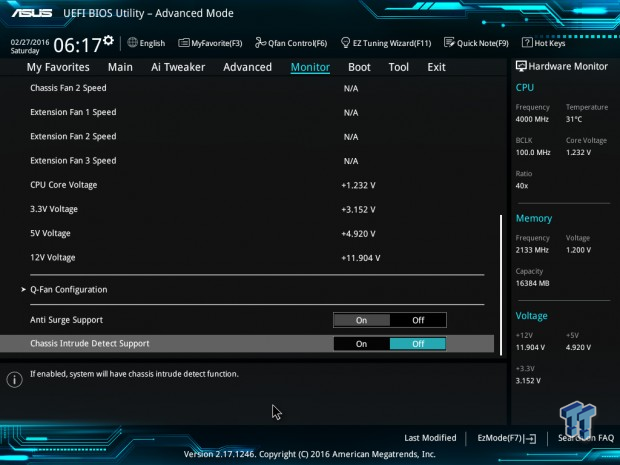Click the 06:17 clock display
Image resolution: width=620 pixels, height=465 pixels.
coord(78,45)
